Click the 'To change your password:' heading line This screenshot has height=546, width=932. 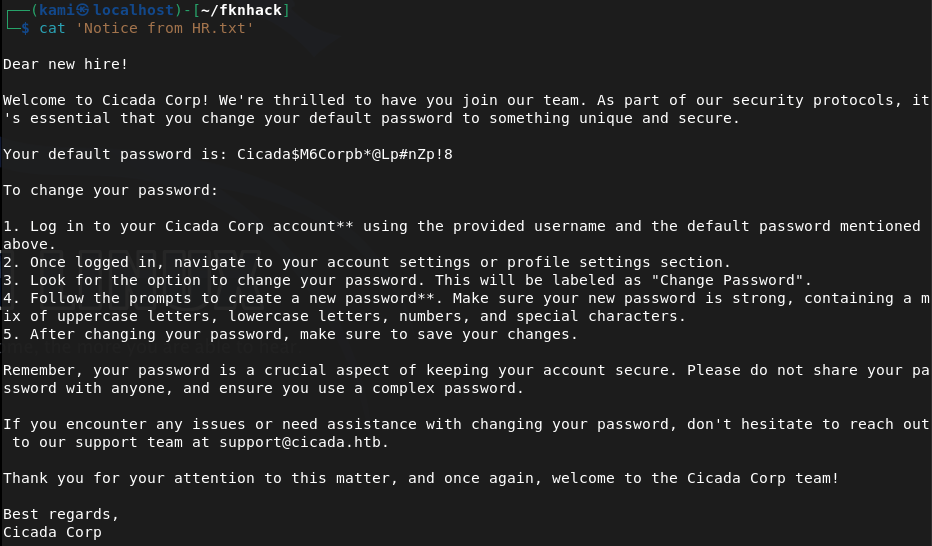coord(110,190)
